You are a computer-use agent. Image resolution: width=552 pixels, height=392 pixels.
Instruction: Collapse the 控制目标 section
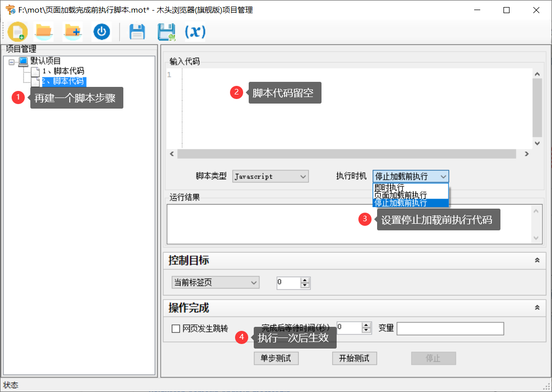[537, 260]
